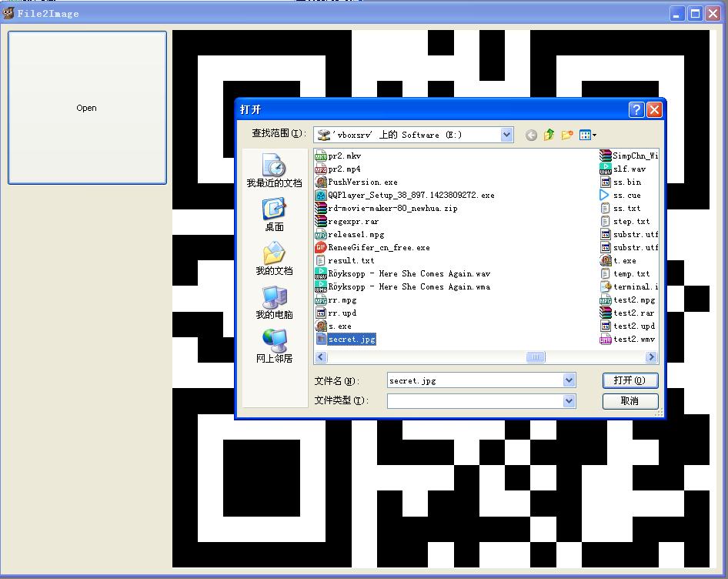Image resolution: width=728 pixels, height=579 pixels.
Task: Select test2.mpg file in list
Action: point(628,300)
